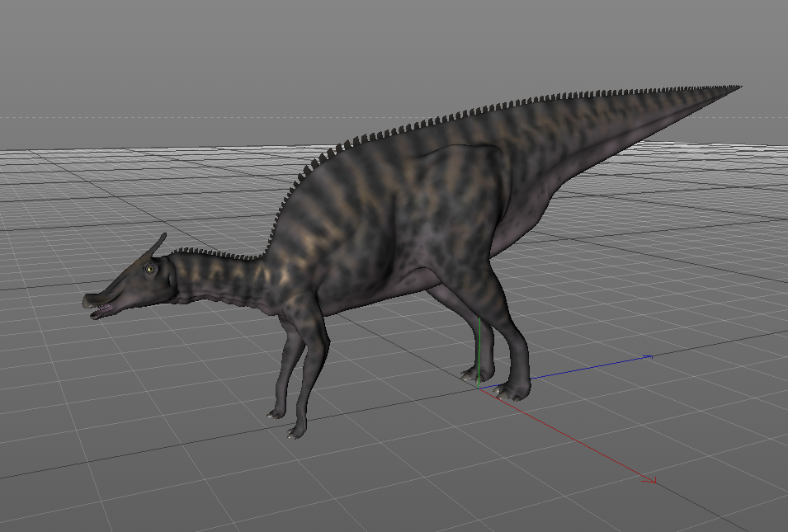Pick the green Y-axis gizmo line
Screen dimensions: 788x532
tap(479, 352)
